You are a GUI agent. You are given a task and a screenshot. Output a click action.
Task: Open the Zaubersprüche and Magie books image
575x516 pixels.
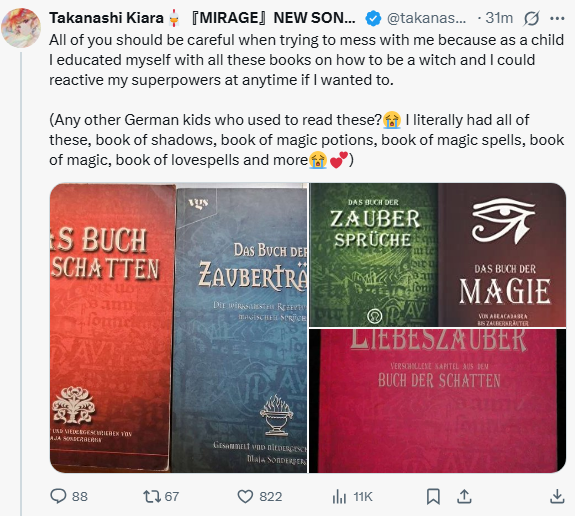437,255
